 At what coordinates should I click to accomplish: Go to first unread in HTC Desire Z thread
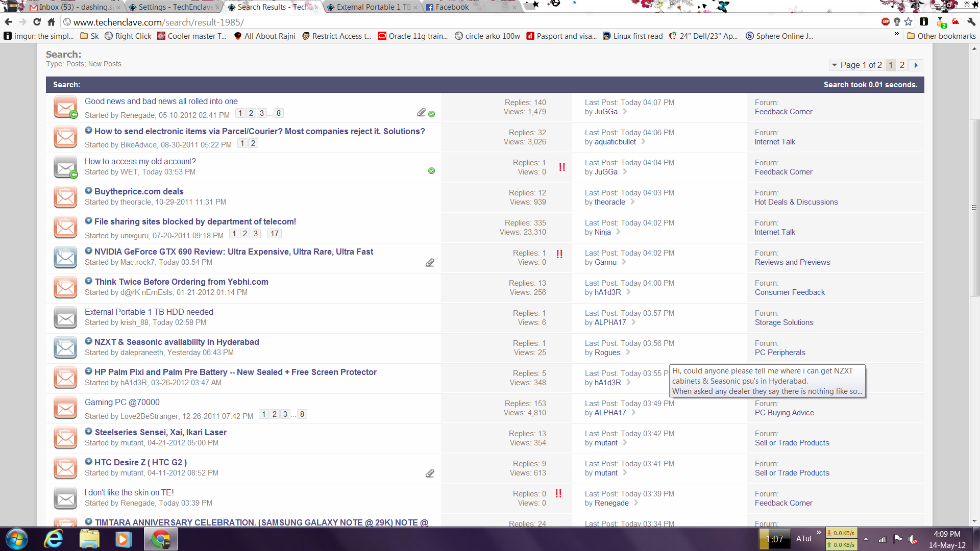coord(88,462)
